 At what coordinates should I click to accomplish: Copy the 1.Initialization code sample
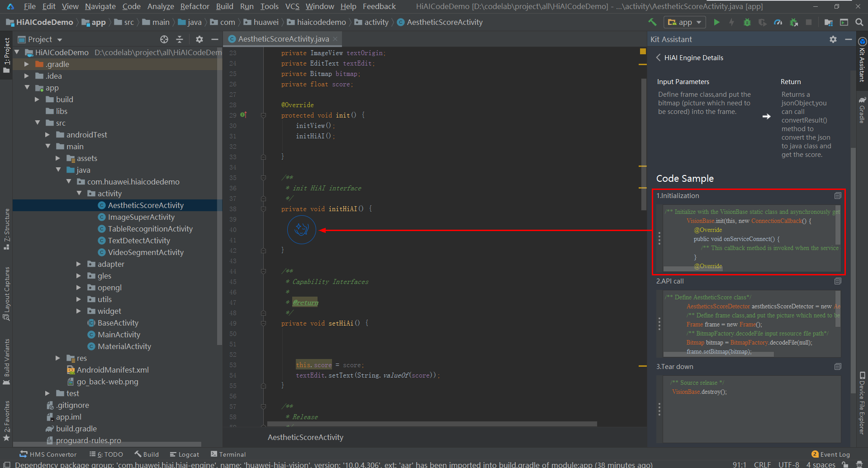[x=838, y=196]
